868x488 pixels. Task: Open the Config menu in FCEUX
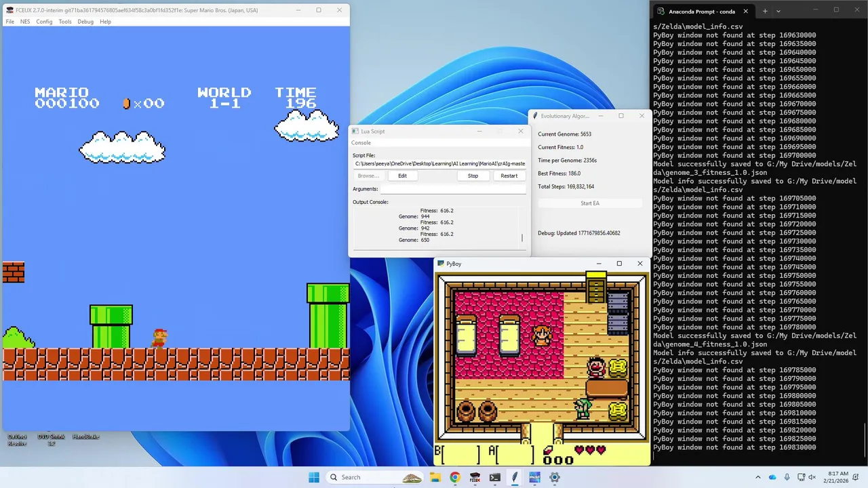pos(44,22)
